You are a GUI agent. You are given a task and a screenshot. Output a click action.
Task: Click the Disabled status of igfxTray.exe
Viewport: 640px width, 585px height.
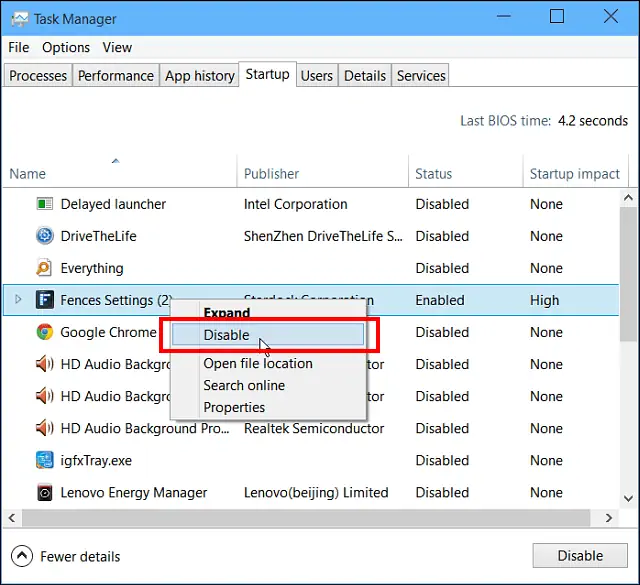(x=442, y=460)
